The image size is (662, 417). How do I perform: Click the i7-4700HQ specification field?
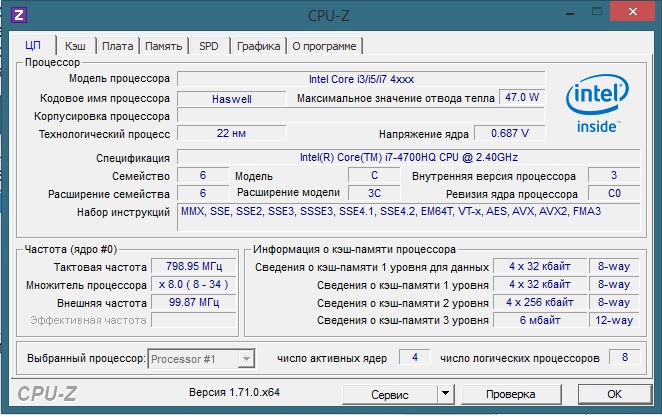(409, 157)
